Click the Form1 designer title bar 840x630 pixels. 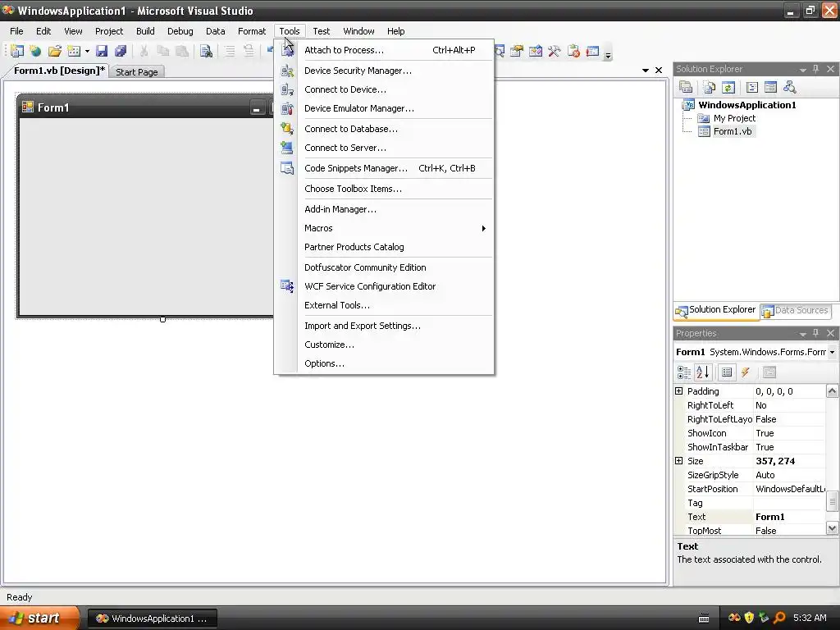[146, 107]
